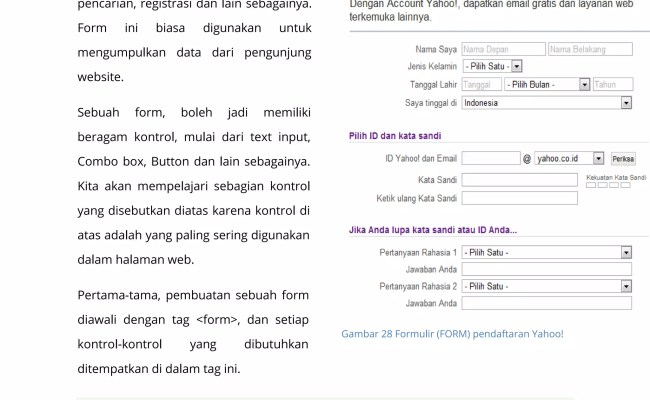The height and width of the screenshot is (400, 650).
Task: Click the Tanggal birth date field
Action: 481,85
